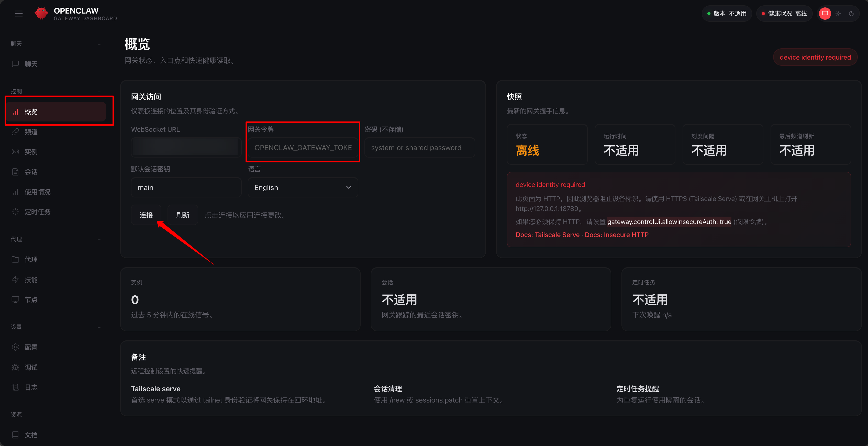Image resolution: width=868 pixels, height=446 pixels.
Task: Click the 节点 nodes icon
Action: click(16, 299)
